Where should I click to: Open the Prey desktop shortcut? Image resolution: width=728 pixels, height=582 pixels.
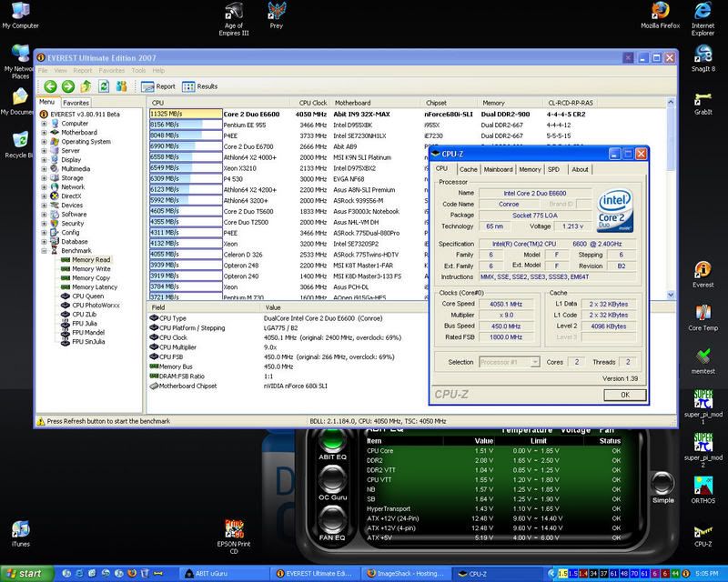[277, 15]
